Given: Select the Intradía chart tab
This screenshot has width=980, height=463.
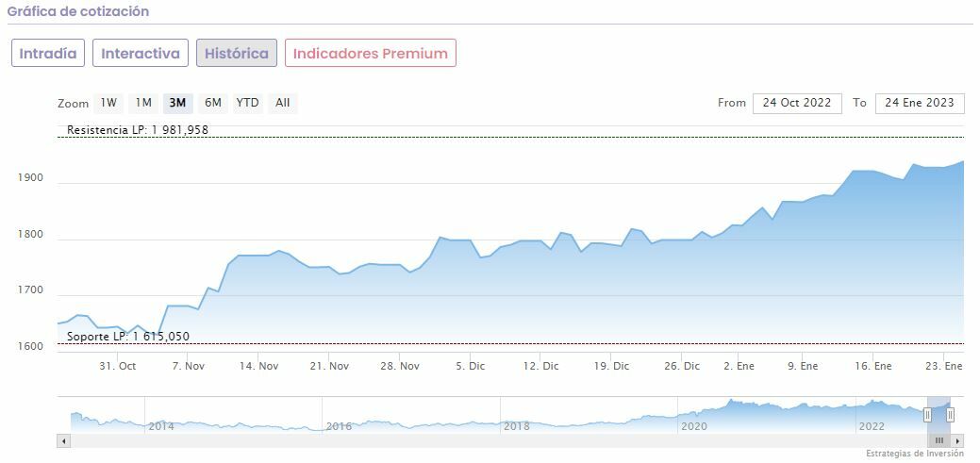Looking at the screenshot, I should tap(48, 53).
